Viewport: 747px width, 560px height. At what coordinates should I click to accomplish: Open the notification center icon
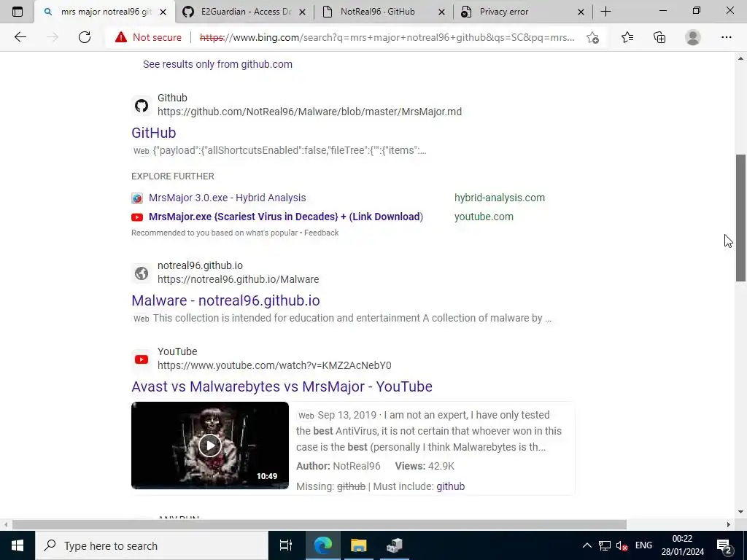(x=724, y=545)
